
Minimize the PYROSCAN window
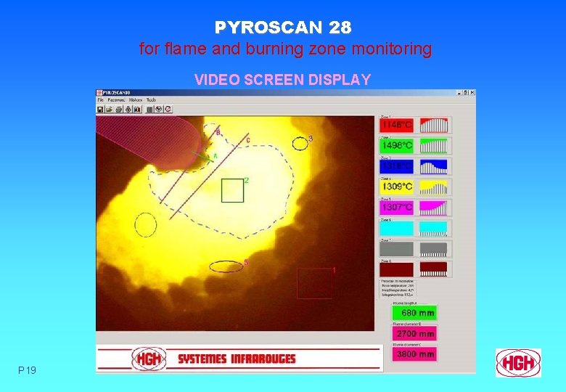pyautogui.click(x=460, y=93)
